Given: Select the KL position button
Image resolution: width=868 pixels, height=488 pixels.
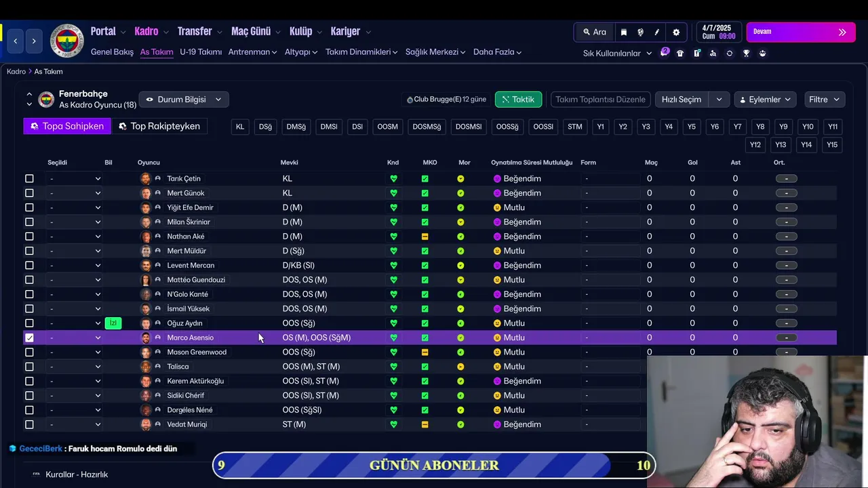Looking at the screenshot, I should (240, 127).
